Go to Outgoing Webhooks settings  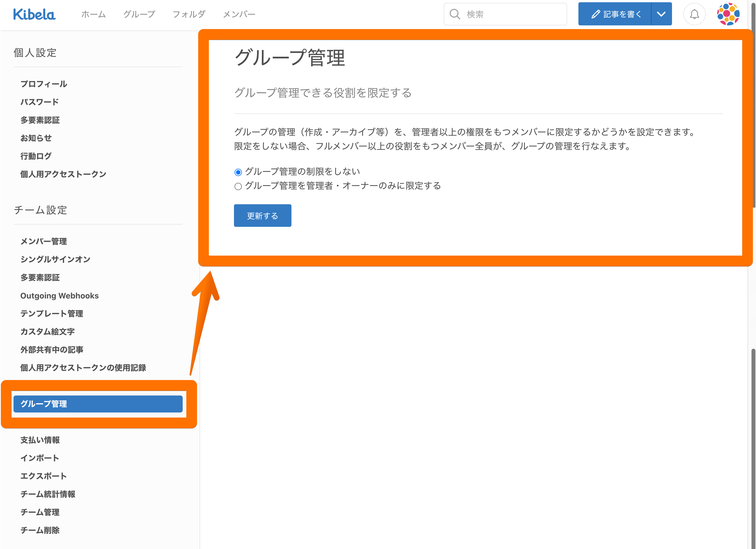point(59,296)
